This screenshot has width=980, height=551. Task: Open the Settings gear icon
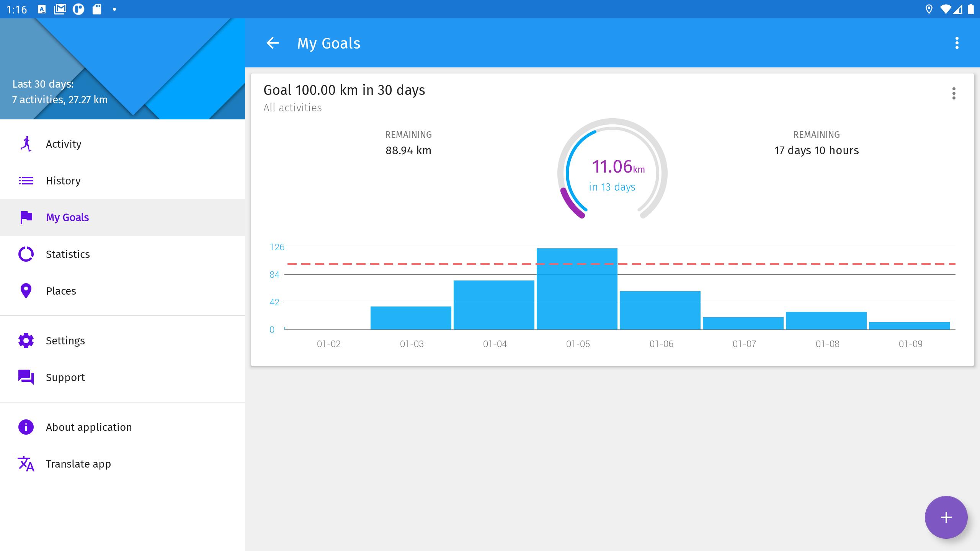pos(26,341)
